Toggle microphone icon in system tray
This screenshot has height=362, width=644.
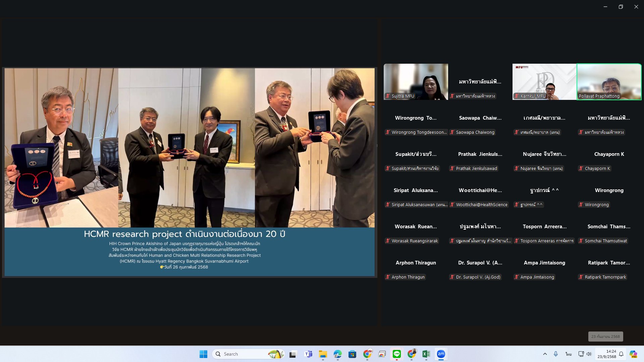click(x=556, y=354)
